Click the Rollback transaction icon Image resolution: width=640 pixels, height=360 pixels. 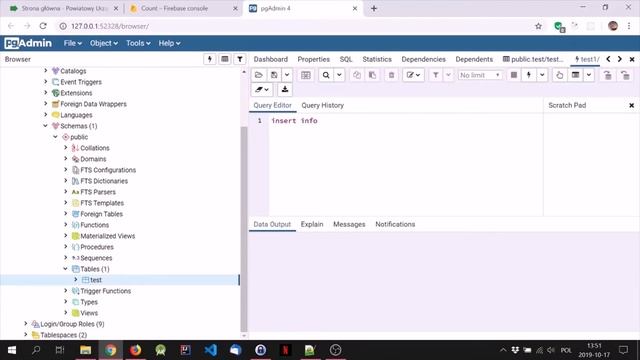coord(625,75)
